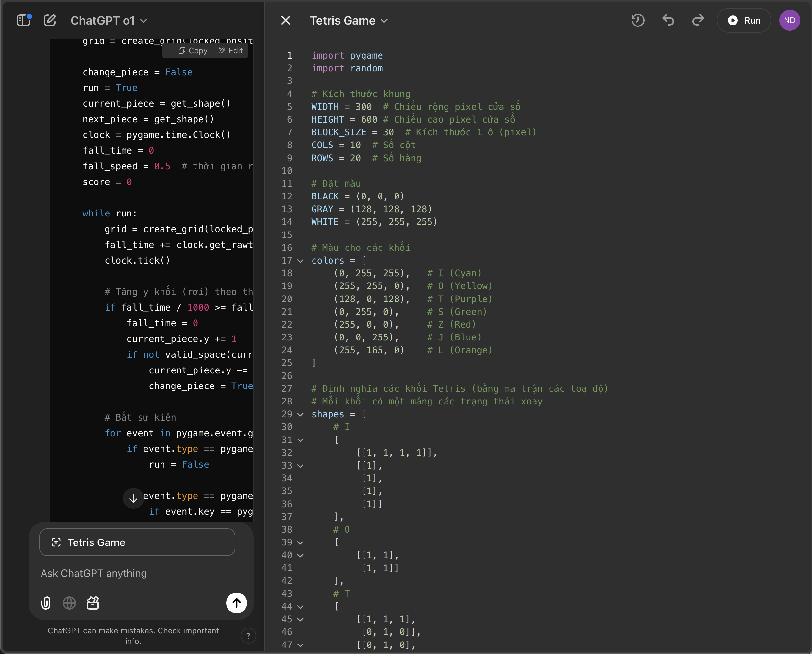
Task: Send the message with the arrow button
Action: tap(237, 603)
